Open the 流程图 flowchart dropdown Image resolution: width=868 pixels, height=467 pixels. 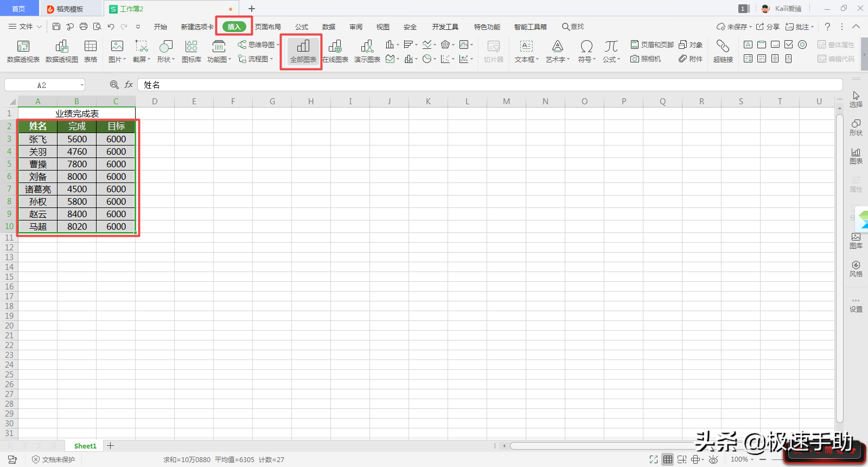coord(255,59)
